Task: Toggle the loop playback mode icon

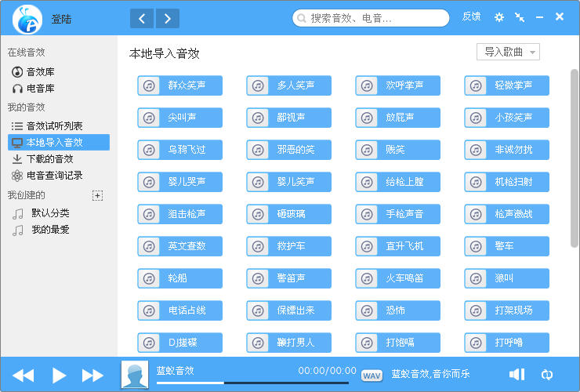Action: coord(547,375)
